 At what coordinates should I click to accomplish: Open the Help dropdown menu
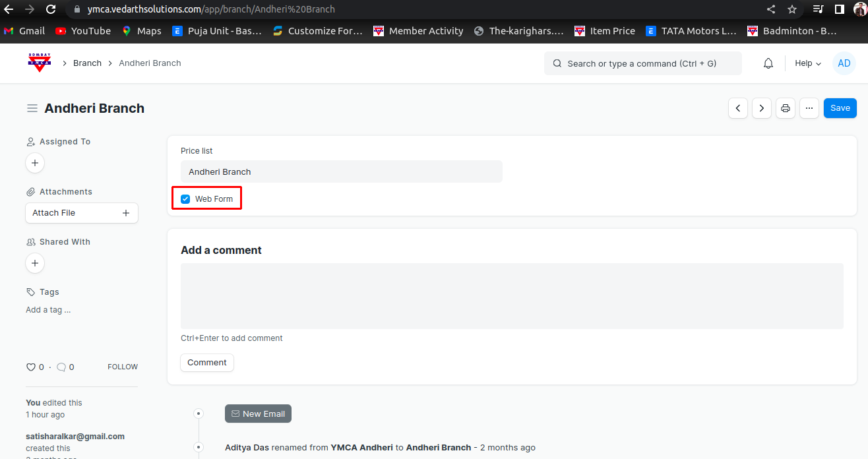(x=808, y=63)
